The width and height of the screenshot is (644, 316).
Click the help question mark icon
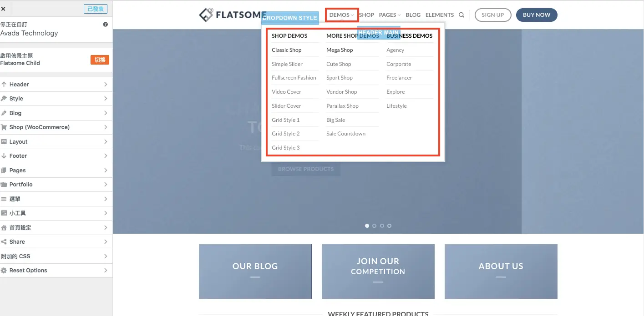pos(106,25)
